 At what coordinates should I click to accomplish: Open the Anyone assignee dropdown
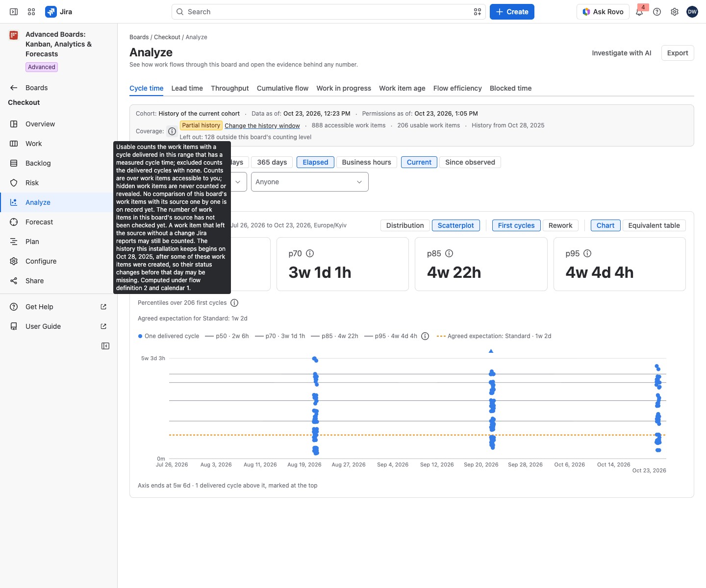tap(310, 182)
